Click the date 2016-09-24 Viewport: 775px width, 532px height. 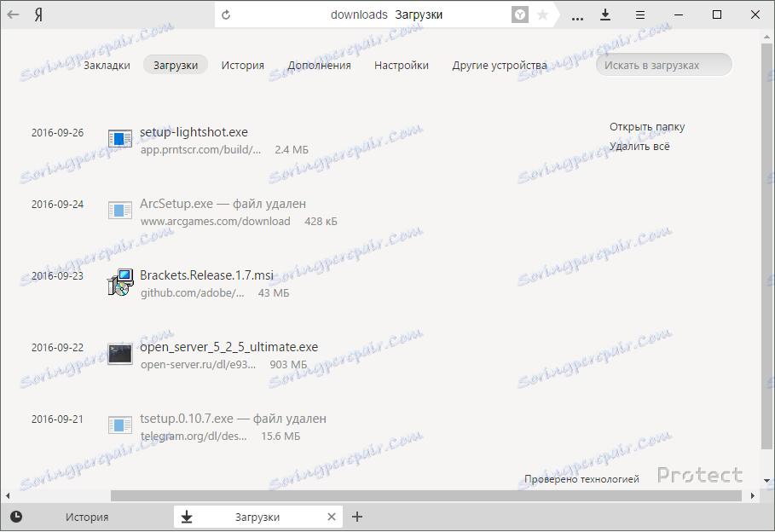57,205
